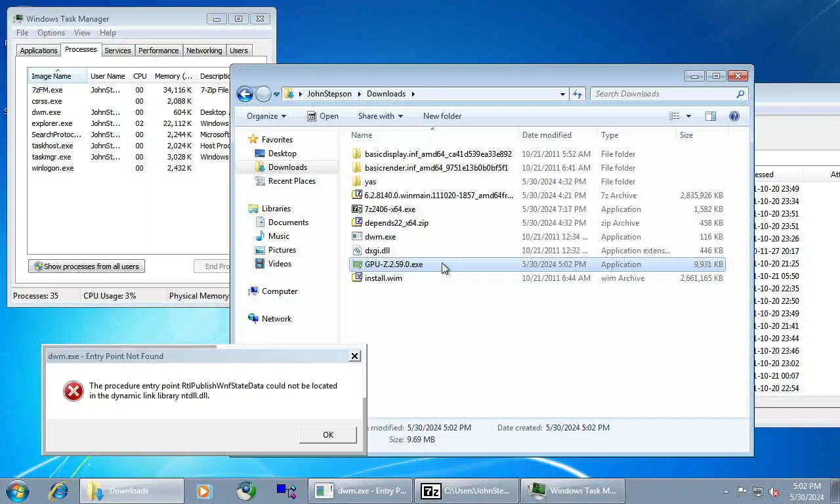Select the 7z2406-x64.exe icon
This screenshot has width=840, height=504.
357,209
